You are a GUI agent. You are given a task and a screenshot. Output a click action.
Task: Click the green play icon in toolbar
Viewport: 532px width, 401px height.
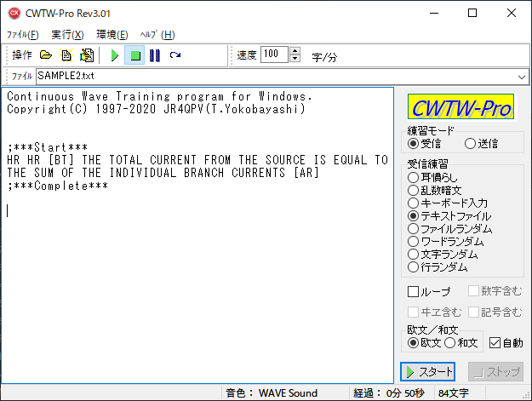pyautogui.click(x=115, y=55)
